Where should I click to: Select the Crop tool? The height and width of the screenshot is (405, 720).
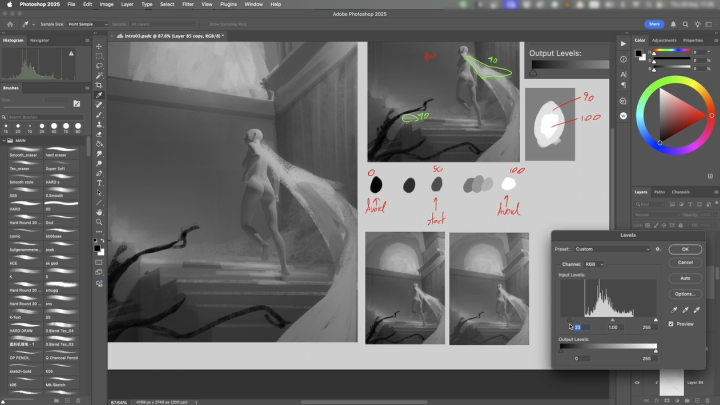[100, 84]
